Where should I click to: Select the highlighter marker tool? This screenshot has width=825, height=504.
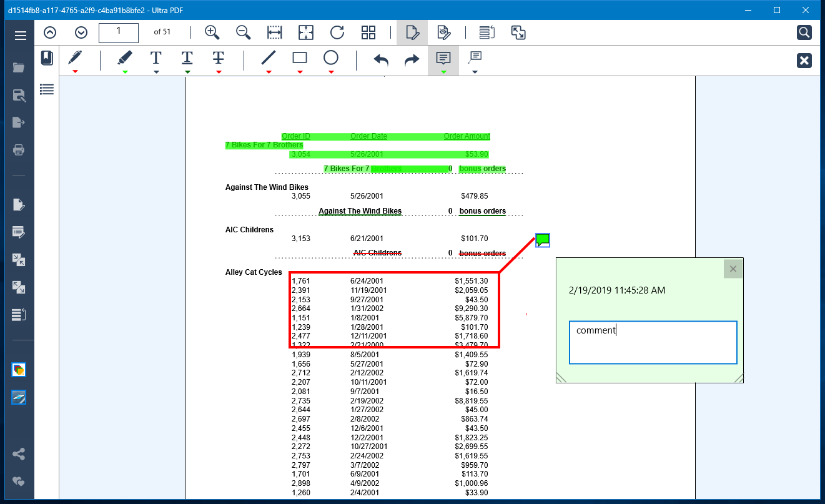(x=125, y=58)
